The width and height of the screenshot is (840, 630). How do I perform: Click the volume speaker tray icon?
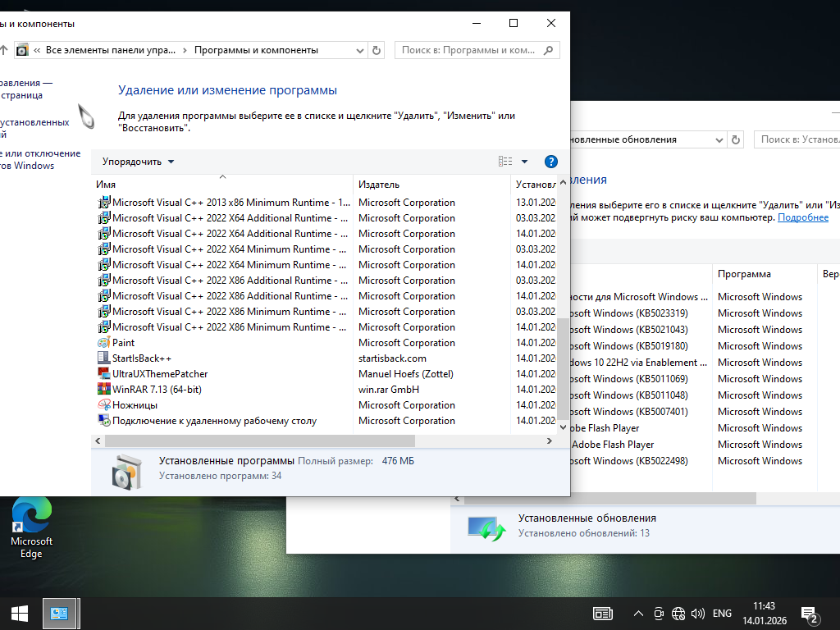(698, 614)
